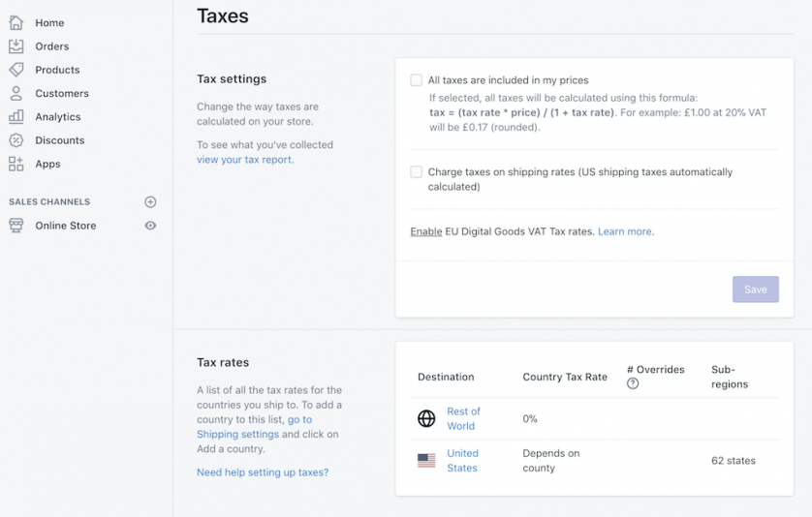This screenshot has height=517, width=812.
Task: Click Enable for EU Digital Goods VAT
Action: point(426,231)
